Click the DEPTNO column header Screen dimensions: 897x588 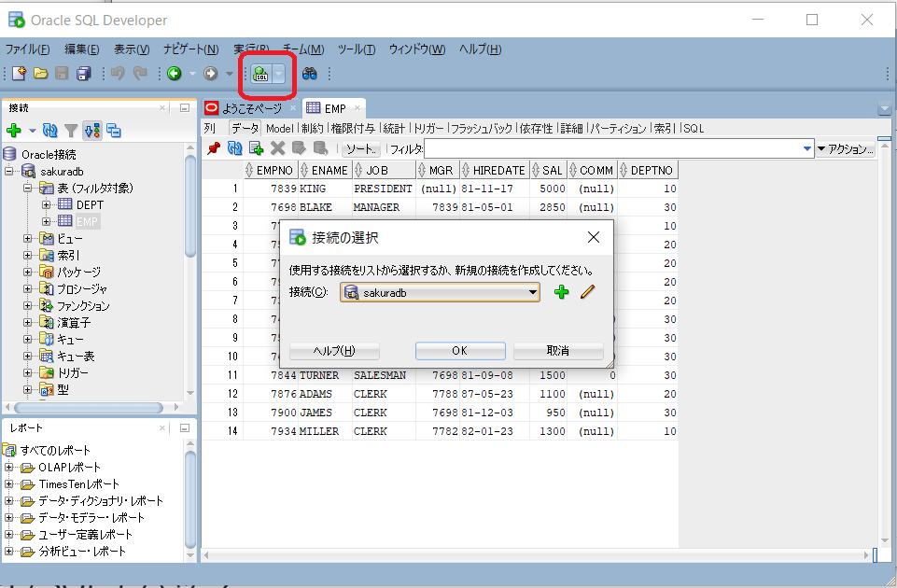(x=648, y=170)
